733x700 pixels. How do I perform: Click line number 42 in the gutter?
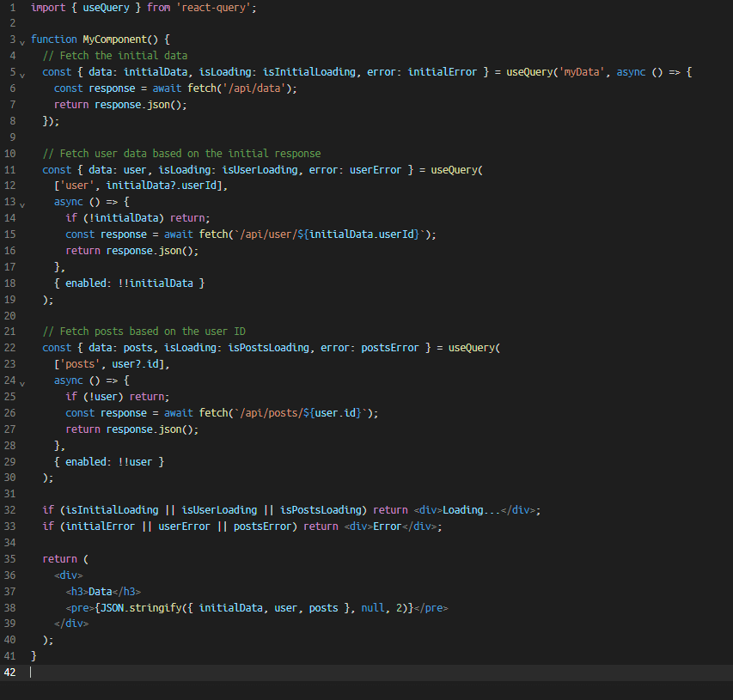(9, 673)
